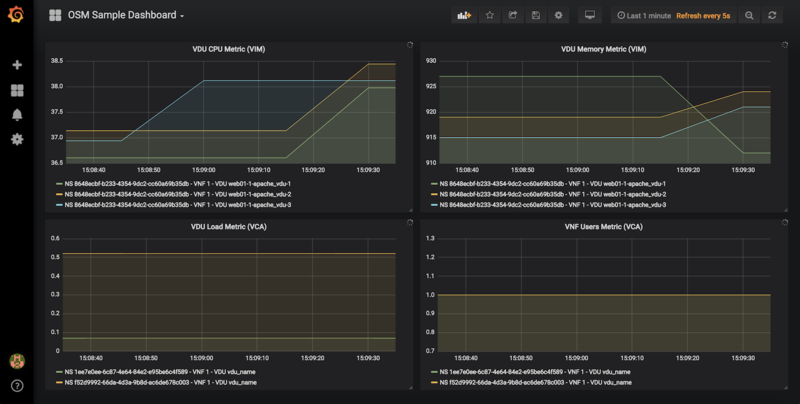The image size is (800, 404).
Task: Open dashboard settings gear in top bar
Action: point(559,16)
